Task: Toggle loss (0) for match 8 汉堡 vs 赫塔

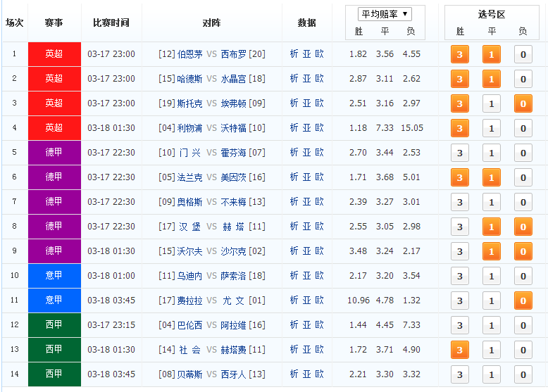Action: pyautogui.click(x=523, y=227)
